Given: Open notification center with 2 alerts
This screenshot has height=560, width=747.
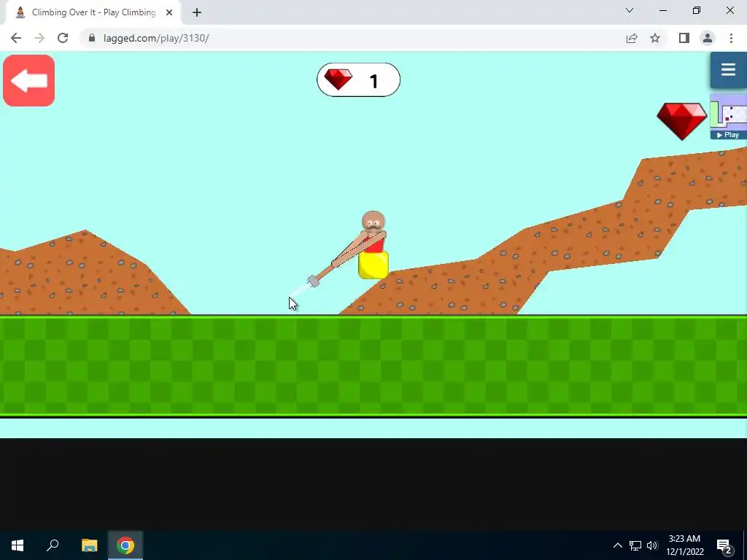Looking at the screenshot, I should [724, 545].
